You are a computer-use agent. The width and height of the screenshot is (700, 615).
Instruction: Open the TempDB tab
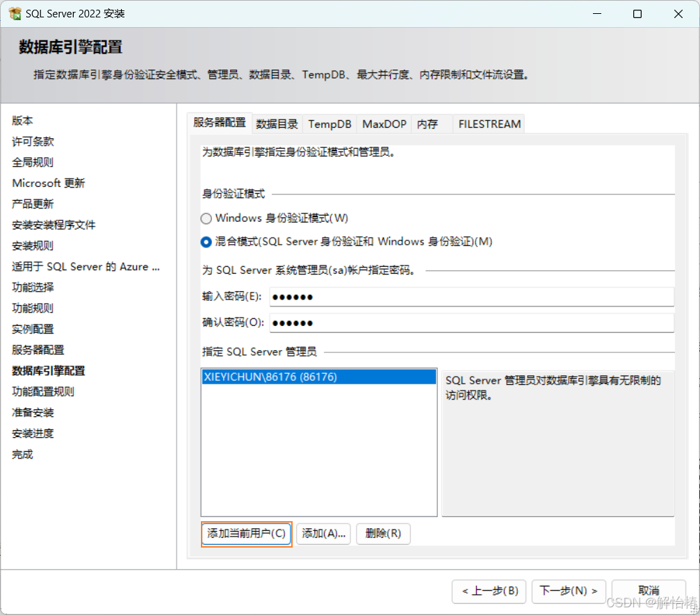click(329, 124)
